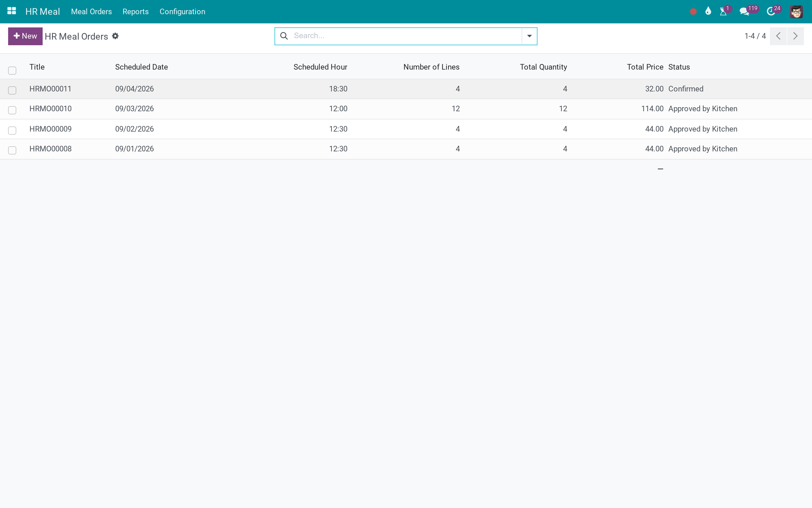The image size is (812, 508).
Task: Check the HRMO00011 row checkbox
Action: (12, 90)
